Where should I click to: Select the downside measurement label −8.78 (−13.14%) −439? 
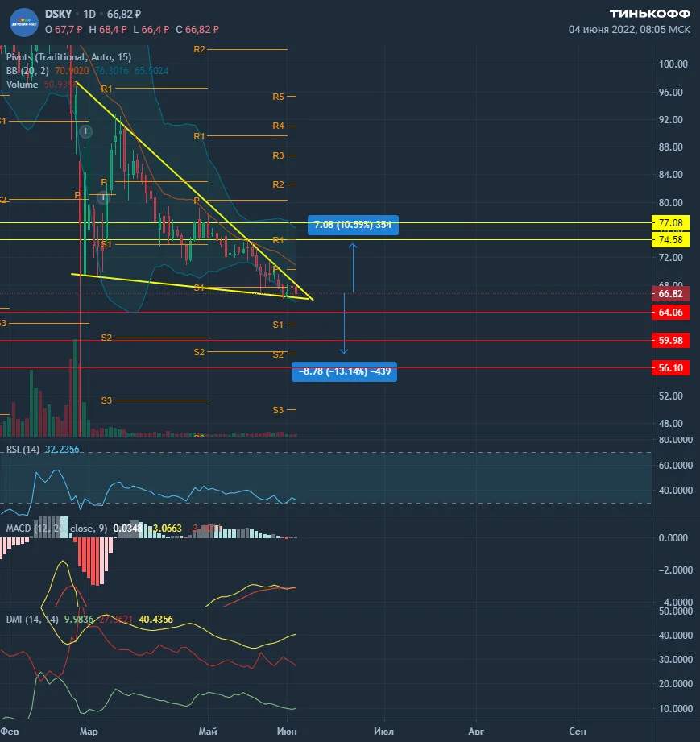click(x=345, y=371)
